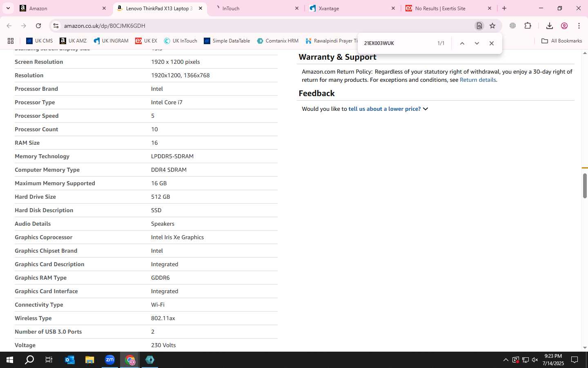Go back to previous page
The height and width of the screenshot is (368, 588).
click(x=9, y=26)
